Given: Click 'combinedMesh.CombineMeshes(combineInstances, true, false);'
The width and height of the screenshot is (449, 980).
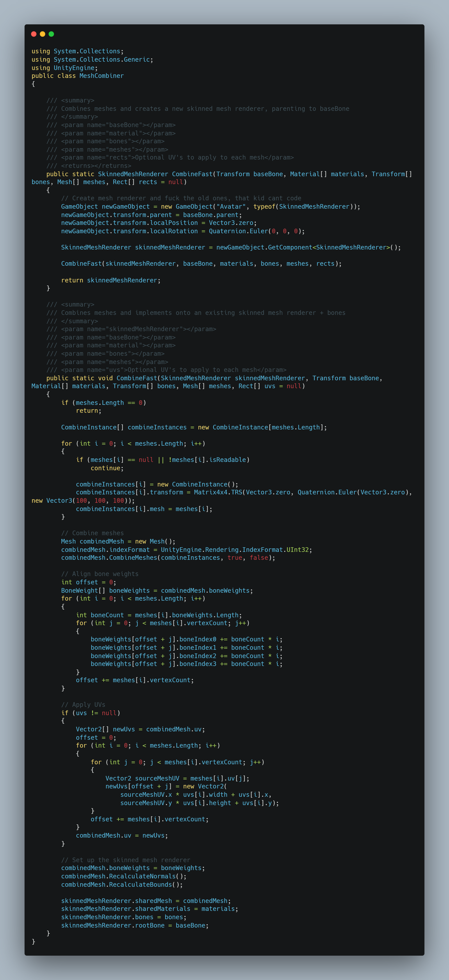Looking at the screenshot, I should pos(168,558).
